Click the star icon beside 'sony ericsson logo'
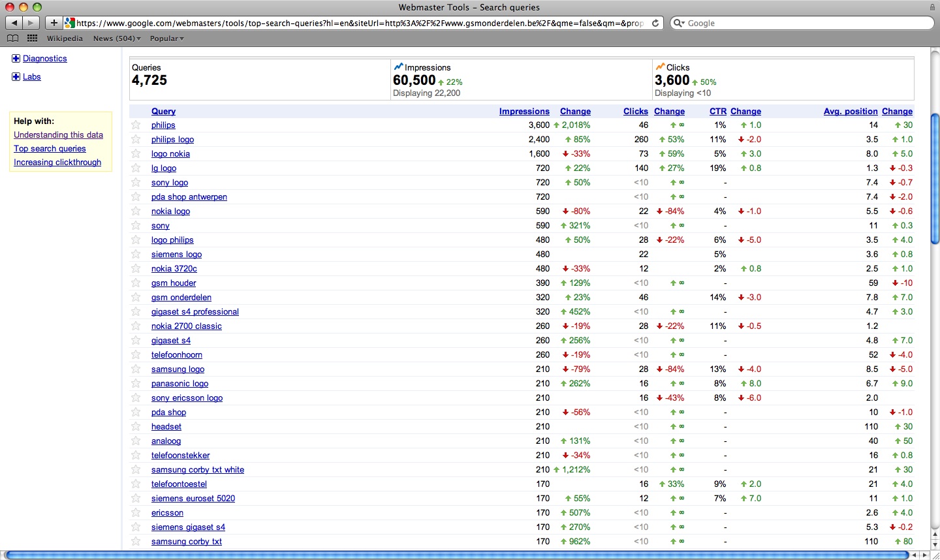This screenshot has width=940, height=560. [136, 397]
